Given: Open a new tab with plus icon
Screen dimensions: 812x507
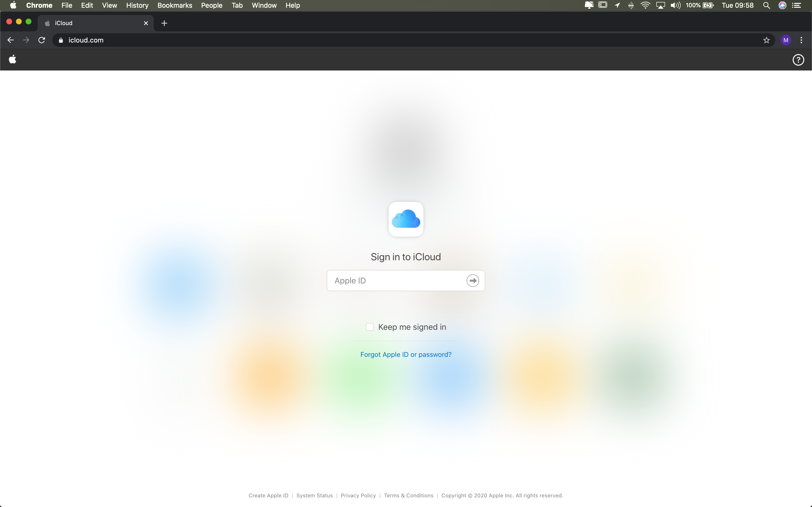Looking at the screenshot, I should pos(164,23).
